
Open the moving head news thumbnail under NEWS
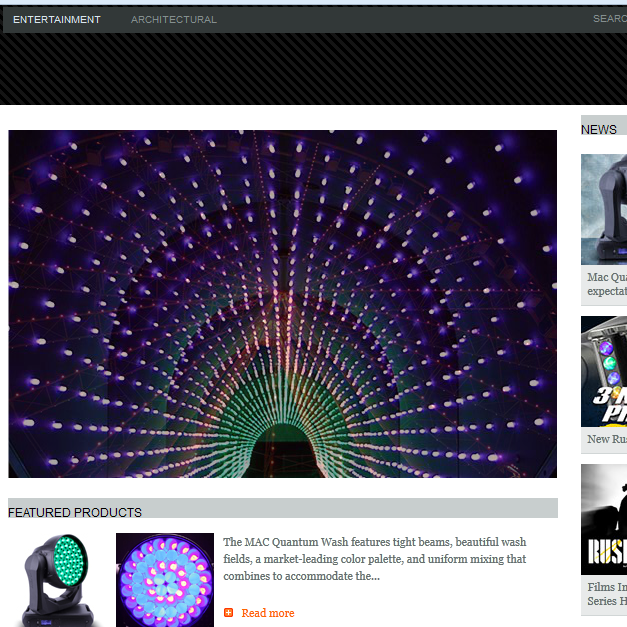point(604,209)
